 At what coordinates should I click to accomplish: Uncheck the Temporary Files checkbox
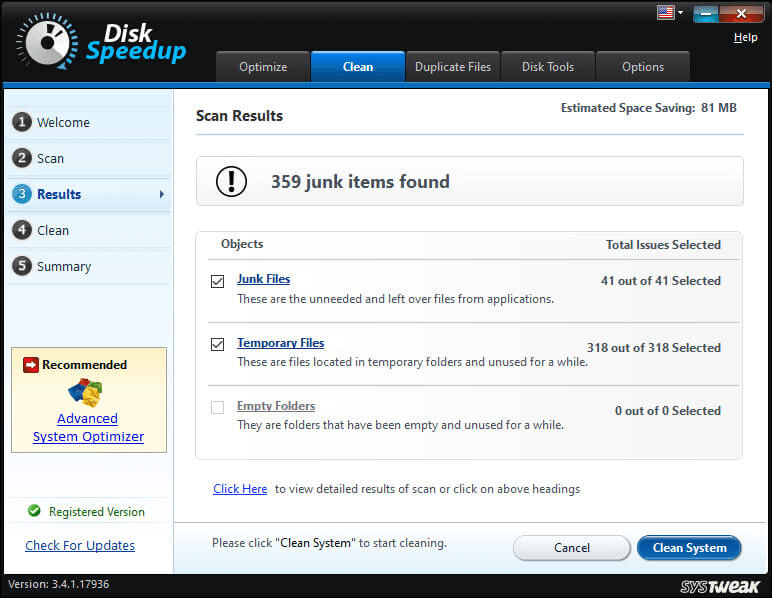tap(217, 344)
